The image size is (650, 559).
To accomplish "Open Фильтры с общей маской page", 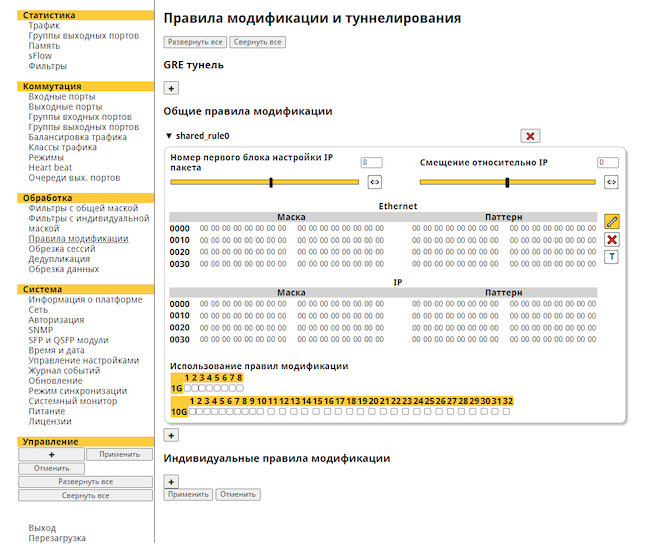I will pyautogui.click(x=83, y=208).
